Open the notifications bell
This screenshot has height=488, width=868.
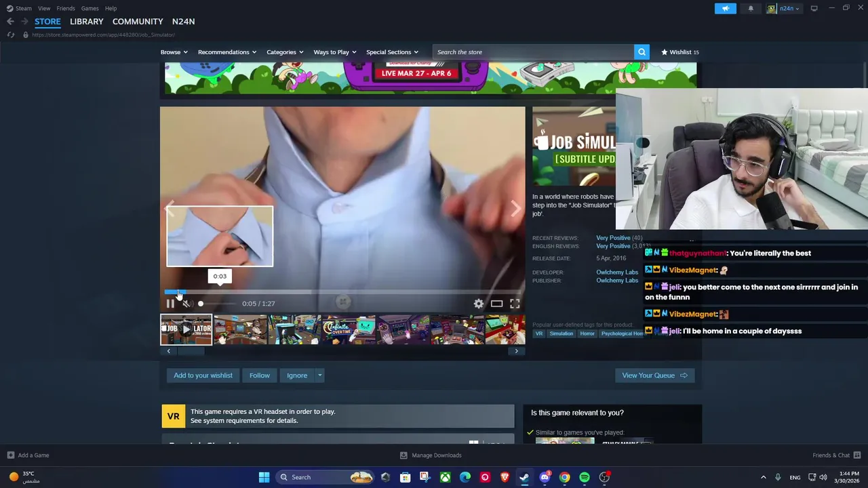point(751,8)
